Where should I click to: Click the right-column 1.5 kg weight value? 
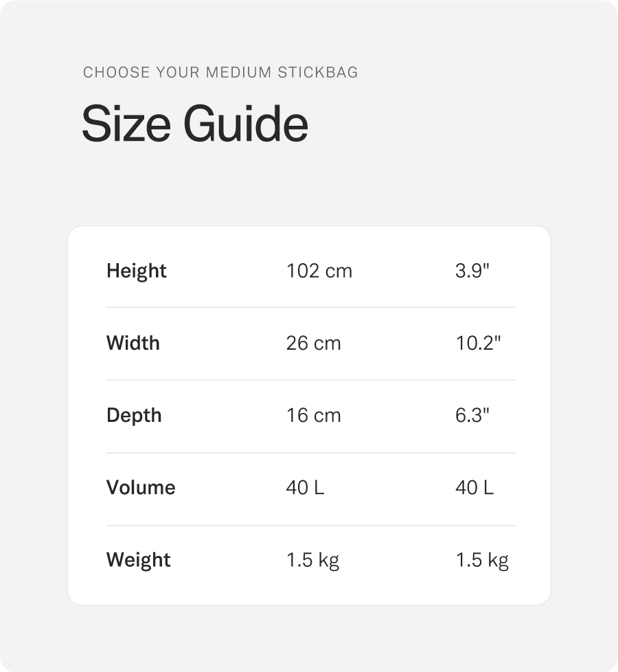pos(482,560)
